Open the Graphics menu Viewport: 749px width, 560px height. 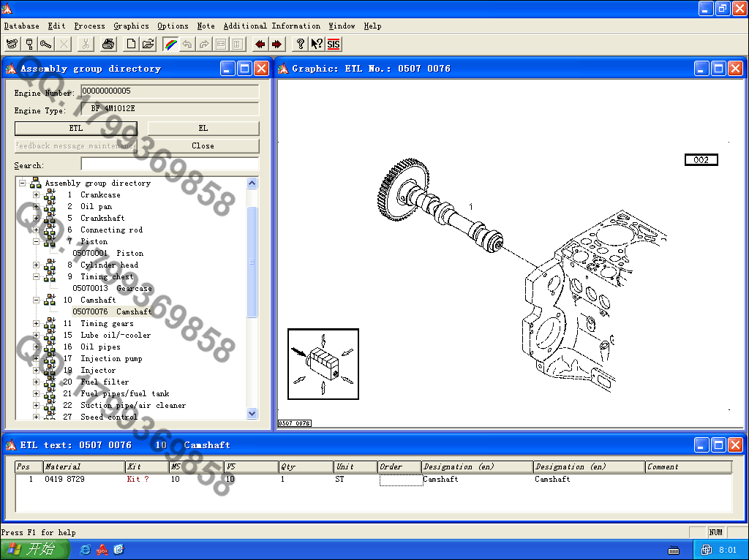click(x=131, y=26)
